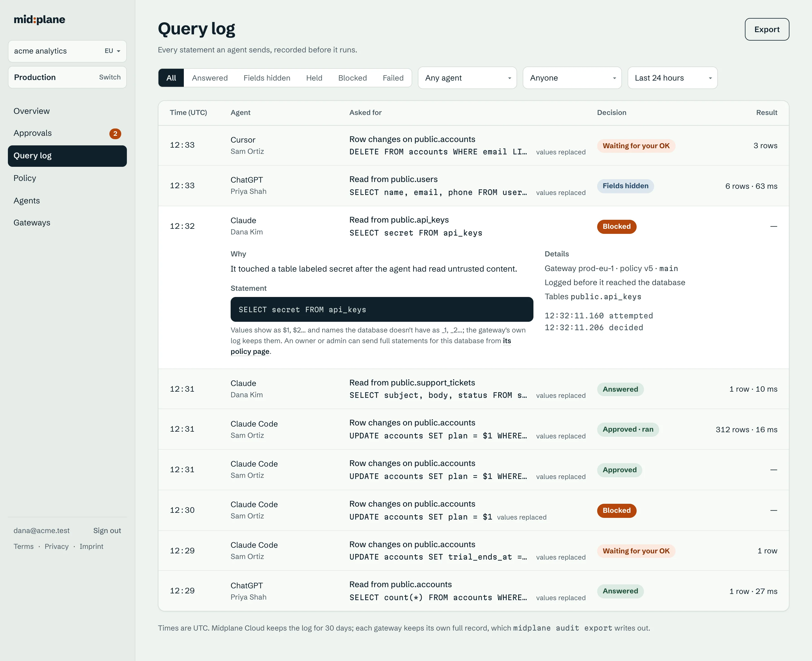
Task: Click the Time (UTC) column header
Action: [188, 113]
